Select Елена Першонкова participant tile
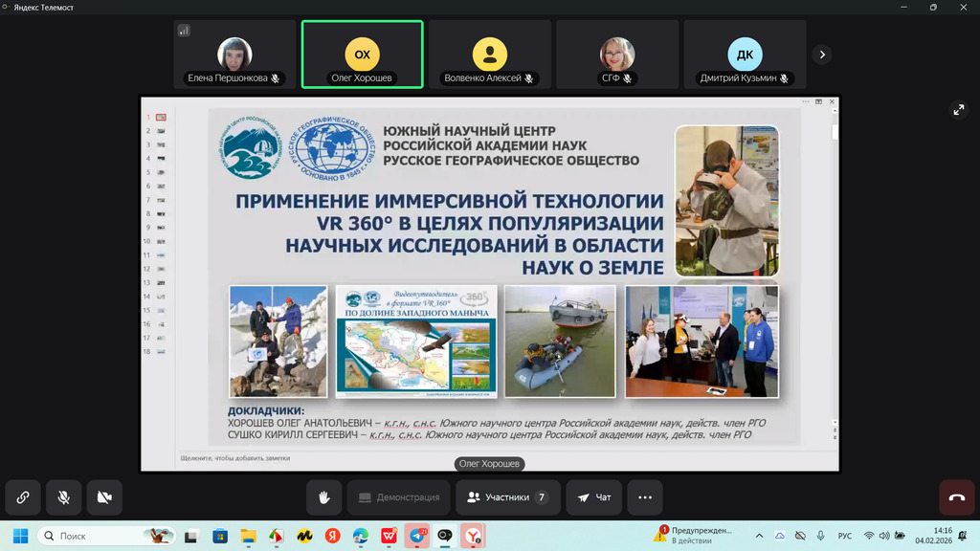The width and height of the screenshot is (980, 551). point(234,55)
